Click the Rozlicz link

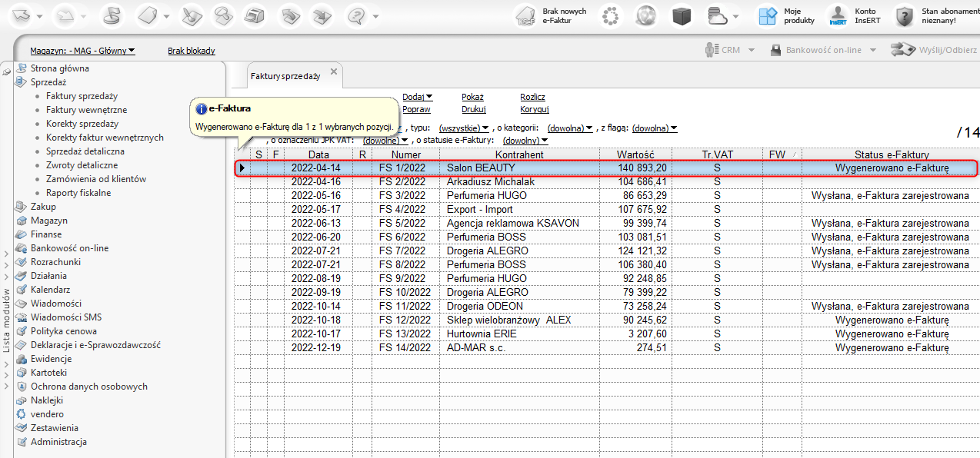point(532,97)
